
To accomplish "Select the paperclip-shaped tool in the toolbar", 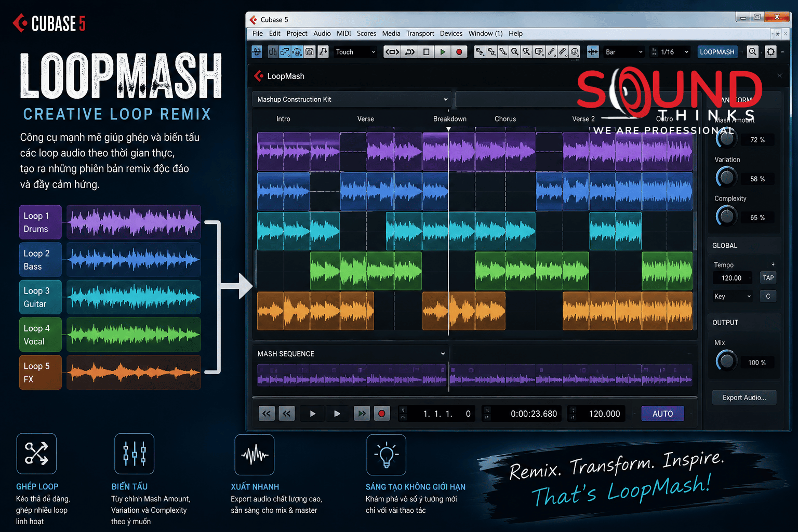I will click(563, 52).
